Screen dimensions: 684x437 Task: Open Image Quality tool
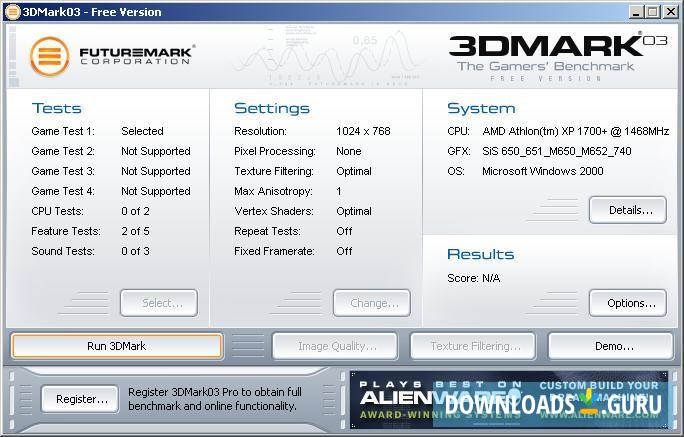click(x=335, y=346)
